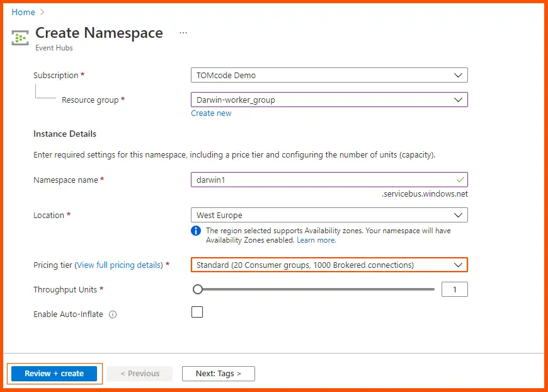Open View full pricing details link
Screen dimensions: 548x392
(x=119, y=265)
